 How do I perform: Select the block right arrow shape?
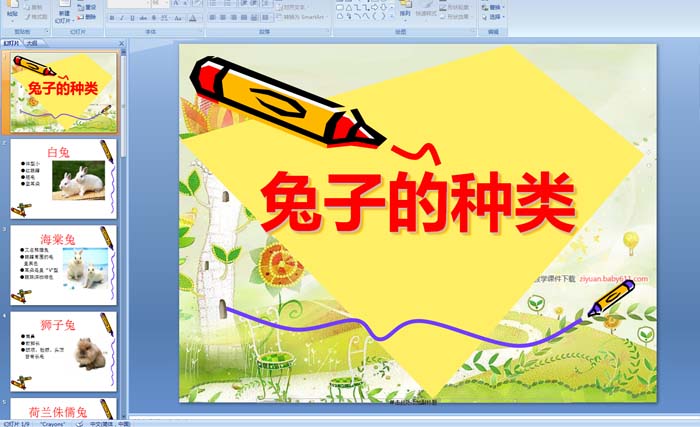375,8
